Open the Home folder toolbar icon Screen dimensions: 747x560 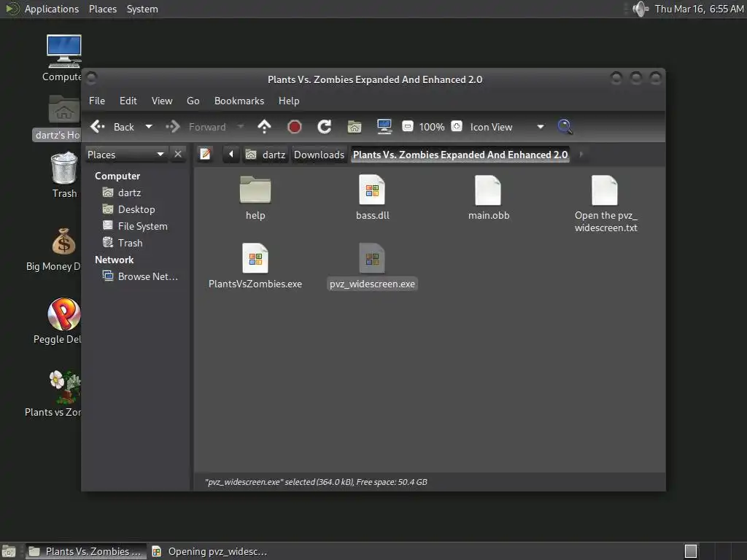[x=355, y=127]
